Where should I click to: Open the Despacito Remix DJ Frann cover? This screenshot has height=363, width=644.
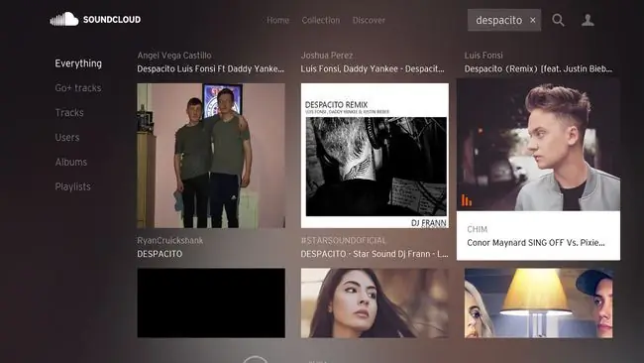pos(375,156)
